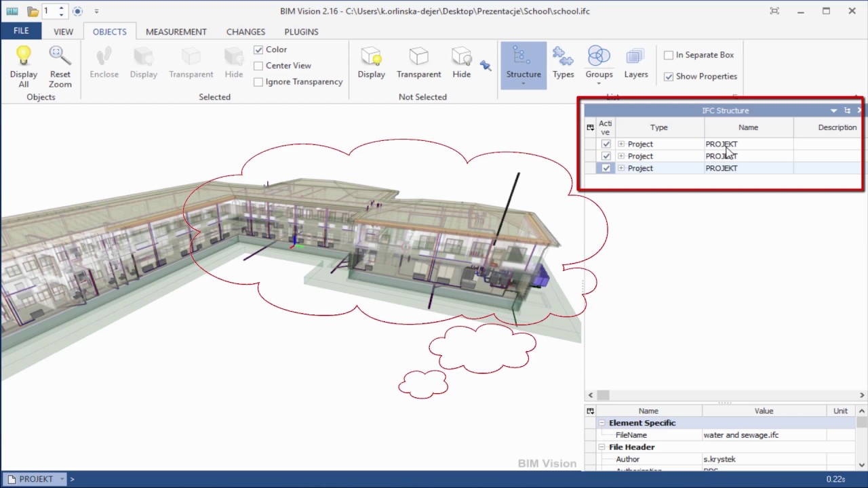Click the Type column header
Screen dimensions: 868x488
[x=659, y=127]
